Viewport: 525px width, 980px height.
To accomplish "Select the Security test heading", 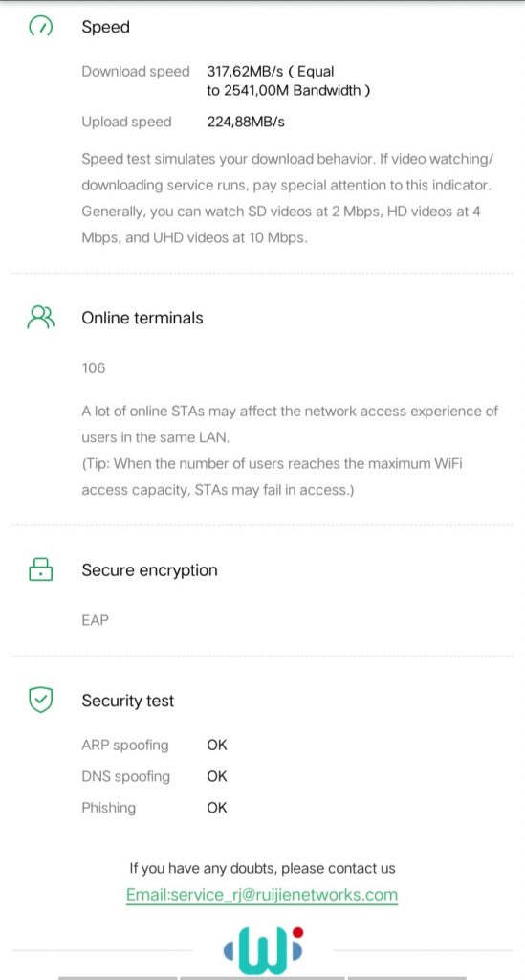I will pos(128,702).
